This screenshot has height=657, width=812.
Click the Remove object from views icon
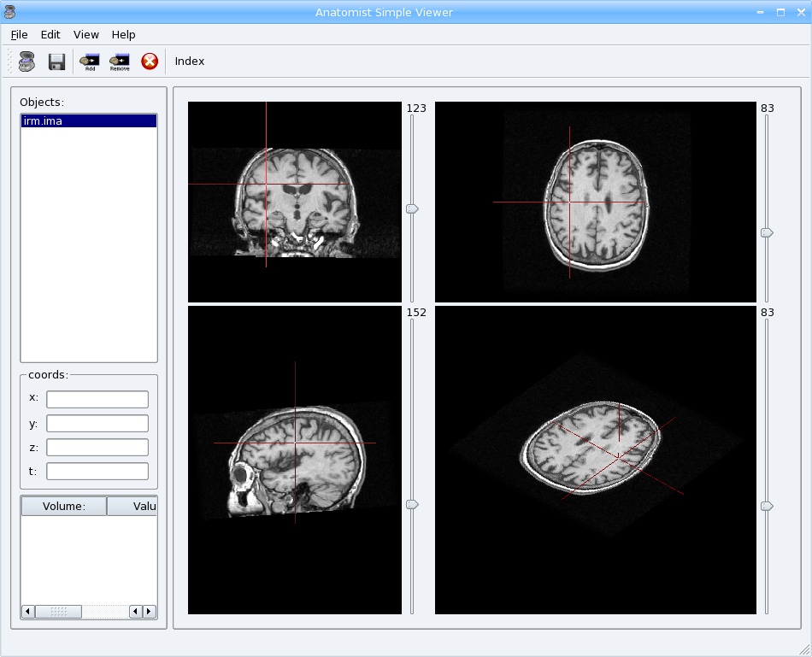tap(120, 61)
